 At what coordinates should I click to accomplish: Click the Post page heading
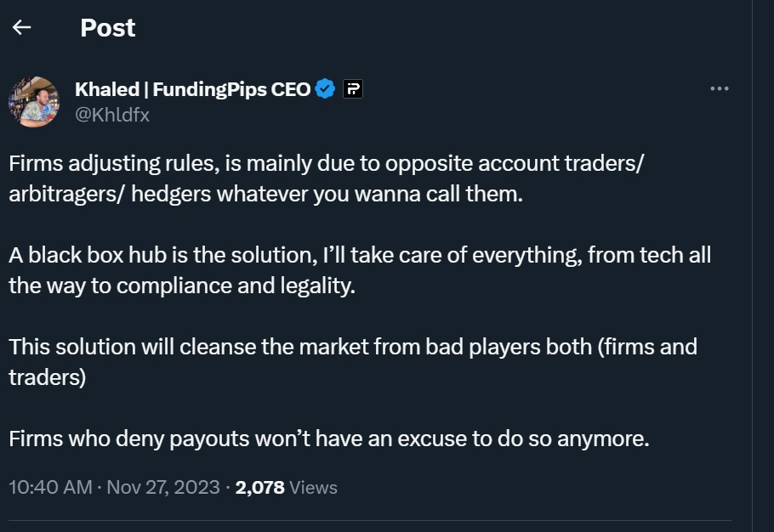(x=108, y=27)
